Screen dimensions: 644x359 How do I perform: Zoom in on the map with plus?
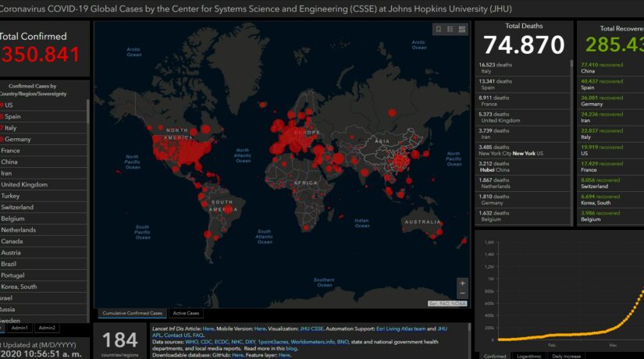point(462,283)
